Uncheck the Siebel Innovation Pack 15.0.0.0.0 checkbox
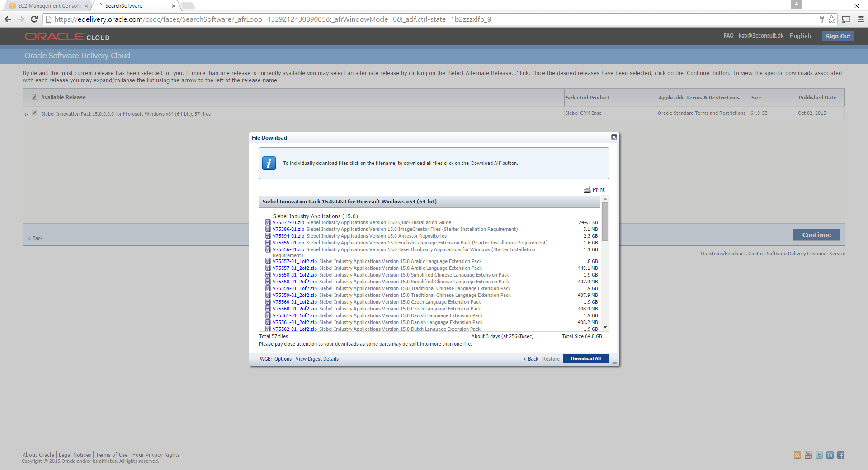This screenshot has width=868, height=470. click(x=34, y=113)
